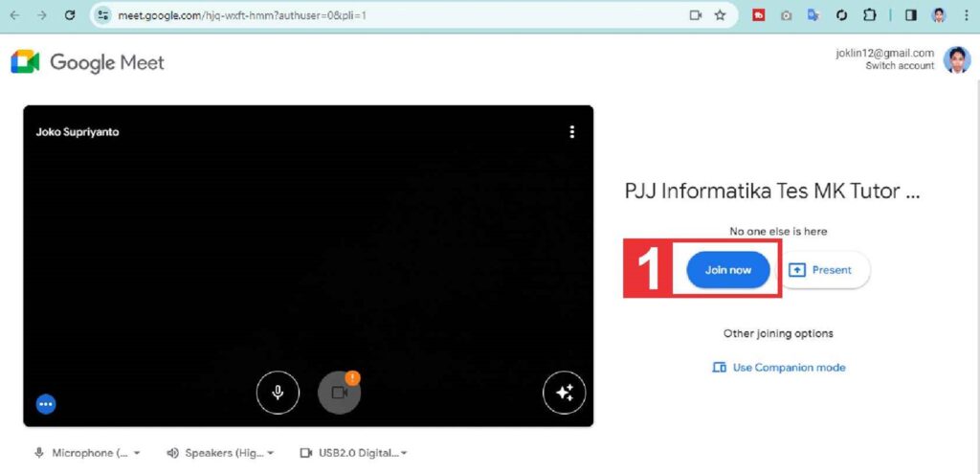Bookmark this page with the star icon
The width and height of the screenshot is (980, 474).
coord(720,15)
